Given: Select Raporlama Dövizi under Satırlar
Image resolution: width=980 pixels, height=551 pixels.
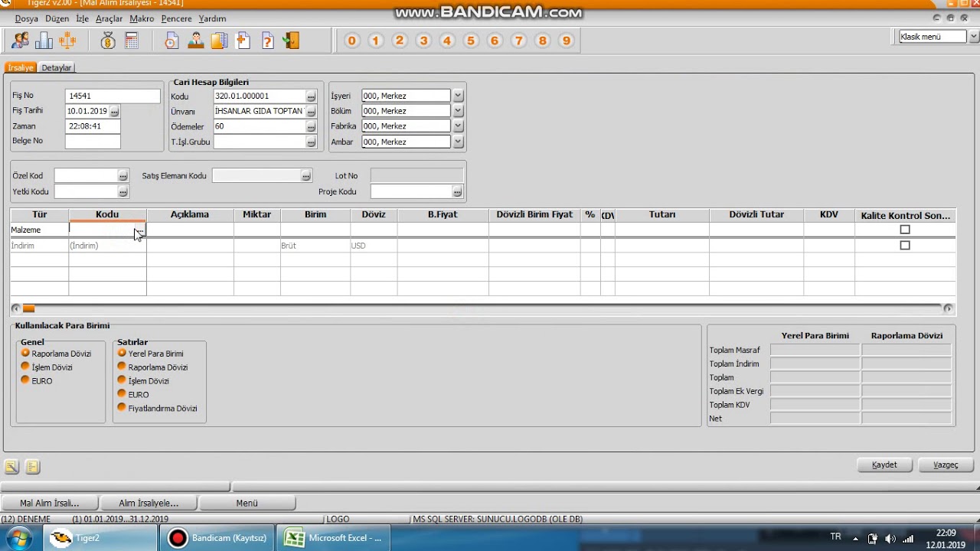Looking at the screenshot, I should click(x=122, y=367).
